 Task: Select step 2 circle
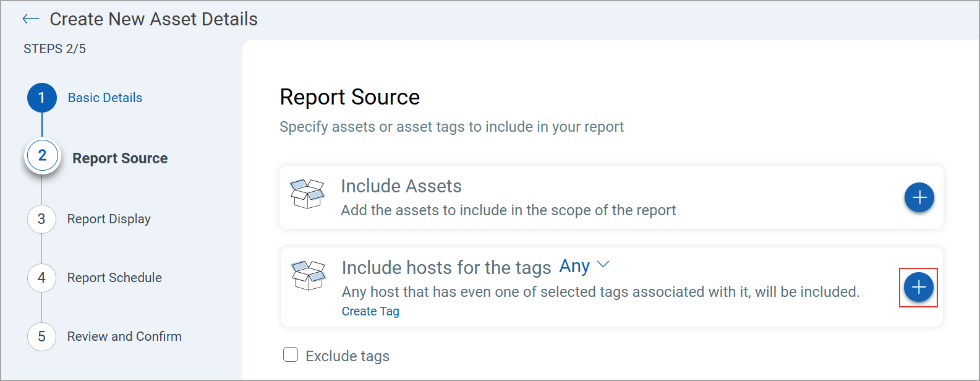point(42,155)
